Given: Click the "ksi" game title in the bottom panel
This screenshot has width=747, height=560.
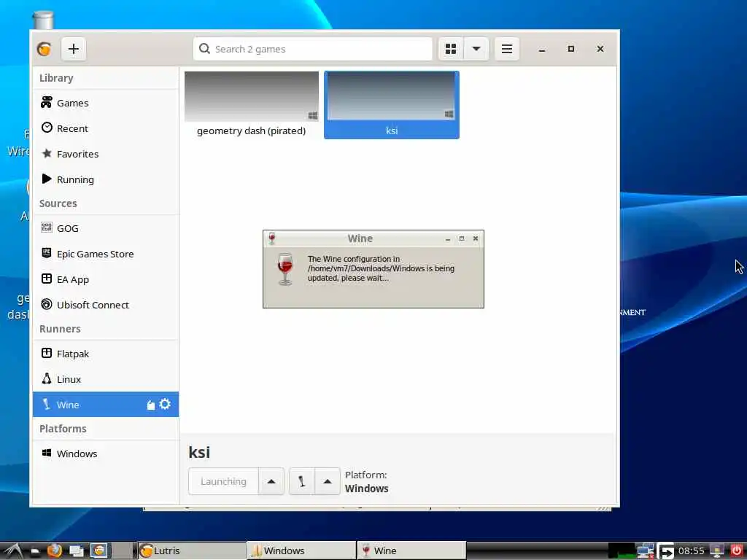Looking at the screenshot, I should [199, 452].
